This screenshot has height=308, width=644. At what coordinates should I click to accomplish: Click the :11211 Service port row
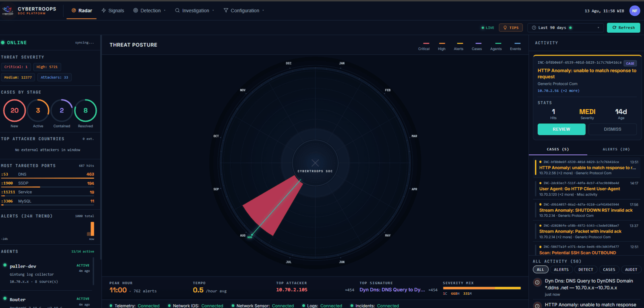47,192
